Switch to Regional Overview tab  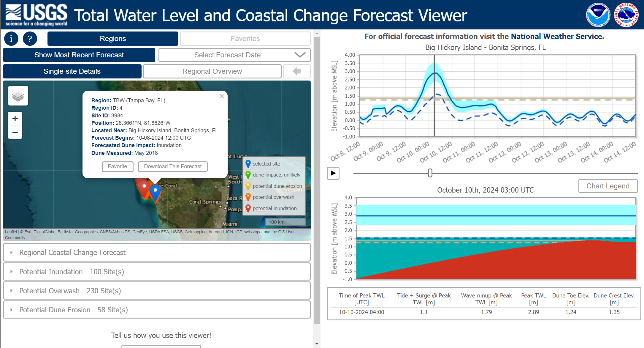click(212, 71)
